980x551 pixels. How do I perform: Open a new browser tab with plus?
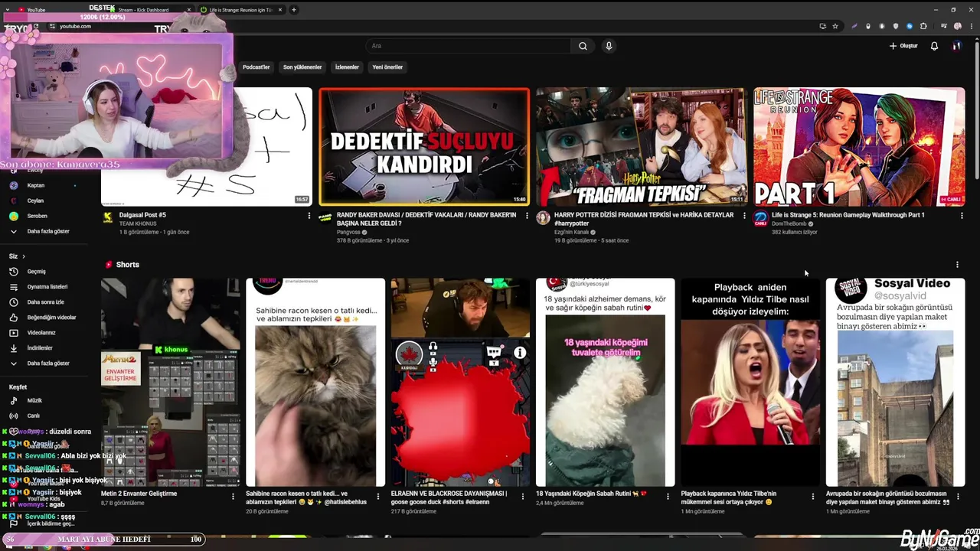[294, 10]
